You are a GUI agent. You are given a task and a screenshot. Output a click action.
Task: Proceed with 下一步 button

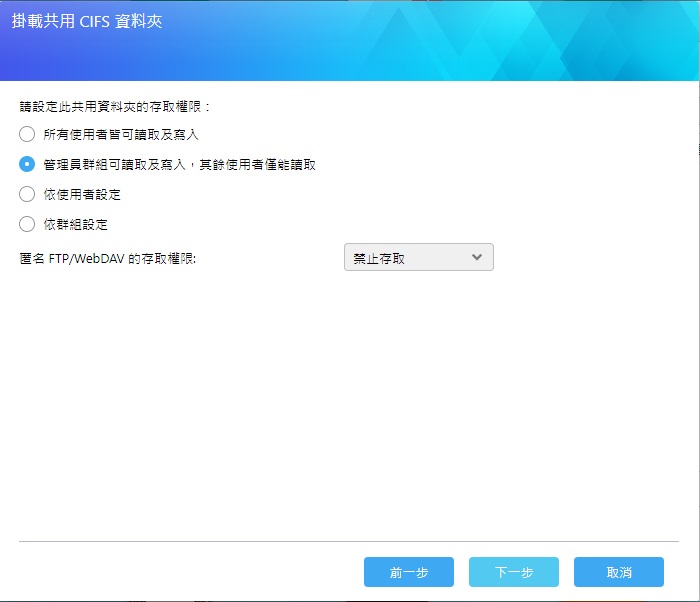click(x=514, y=572)
